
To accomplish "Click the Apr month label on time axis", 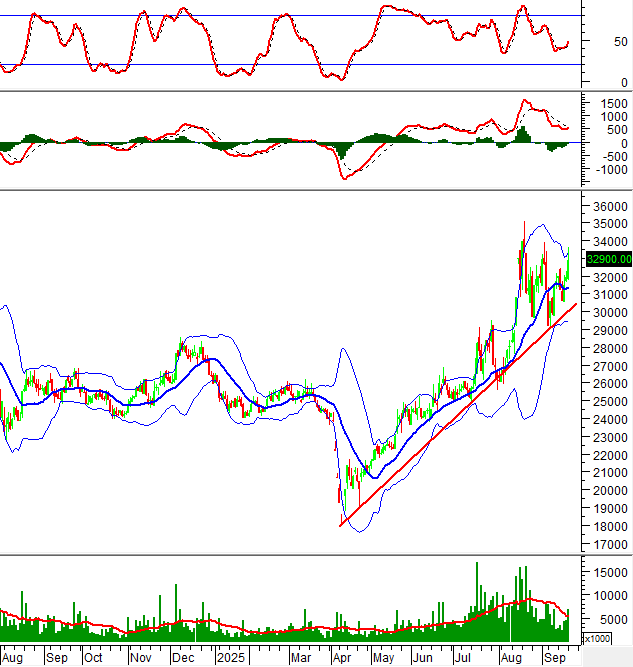I will click(342, 658).
